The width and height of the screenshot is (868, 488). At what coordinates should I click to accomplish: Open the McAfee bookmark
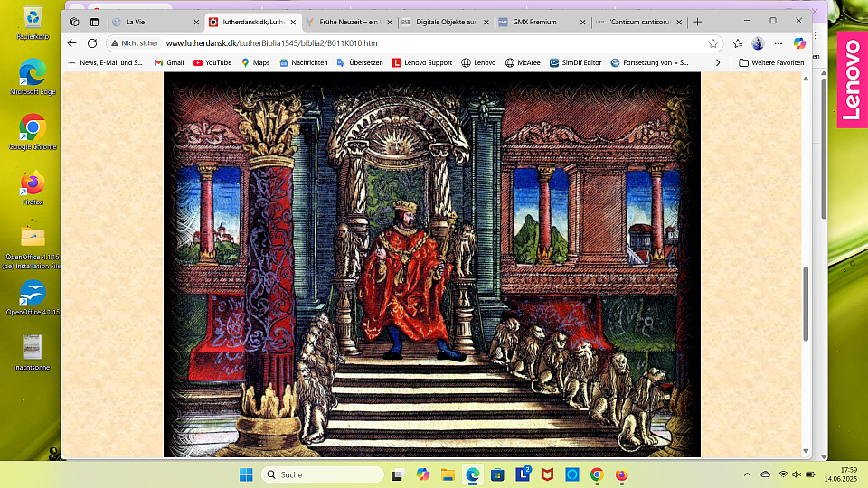click(x=523, y=62)
